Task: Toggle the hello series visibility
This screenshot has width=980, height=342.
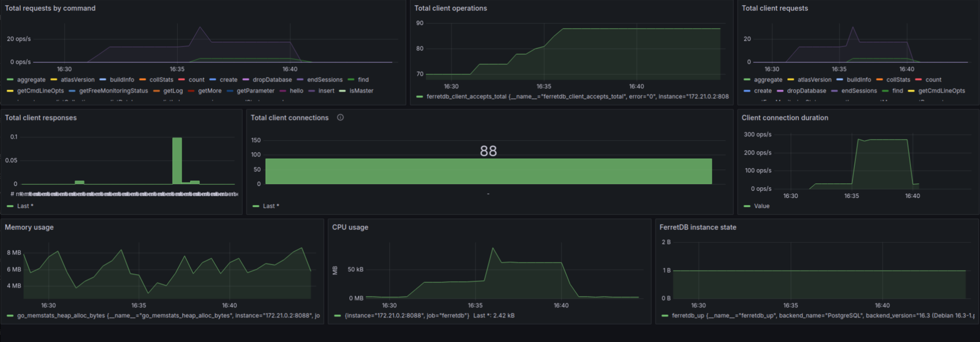Action: tap(297, 91)
